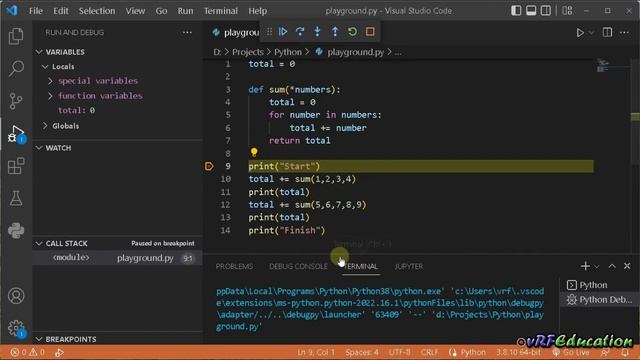Open the Extensions view
The height and width of the screenshot is (360, 640).
16,166
